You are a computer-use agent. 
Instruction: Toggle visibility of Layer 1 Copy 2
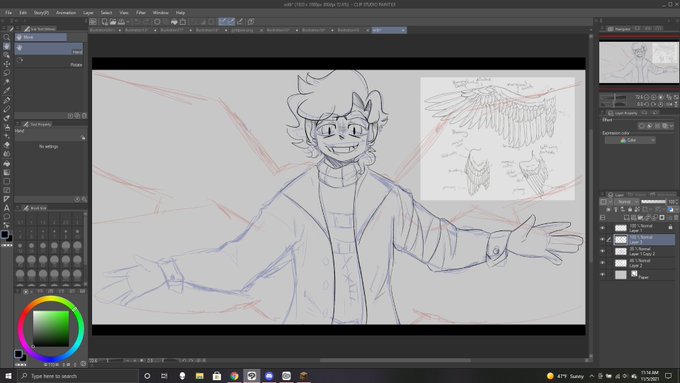point(602,251)
